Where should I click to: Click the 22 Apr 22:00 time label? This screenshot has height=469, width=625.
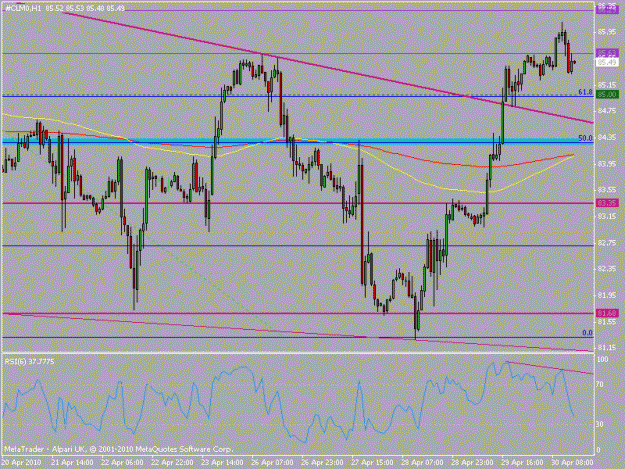(x=172, y=462)
